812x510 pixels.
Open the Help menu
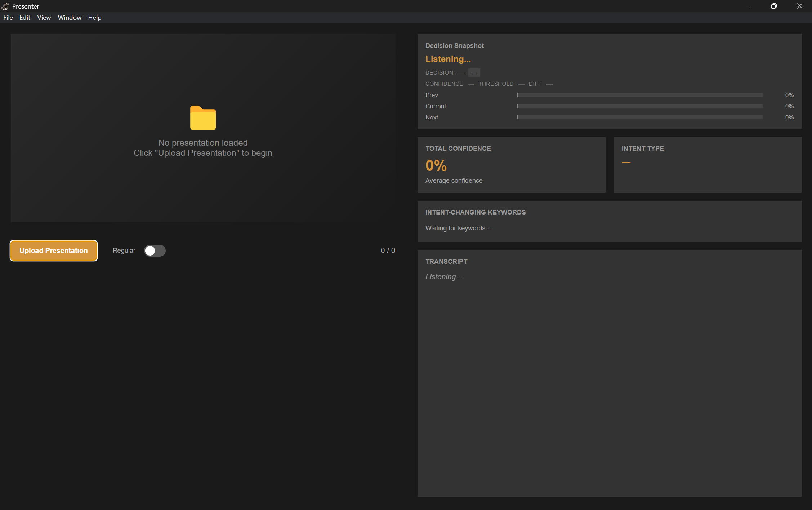94,18
